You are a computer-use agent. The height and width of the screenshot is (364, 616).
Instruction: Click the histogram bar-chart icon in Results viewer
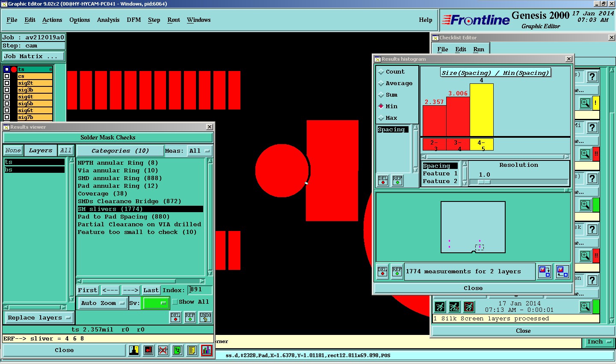(x=207, y=350)
